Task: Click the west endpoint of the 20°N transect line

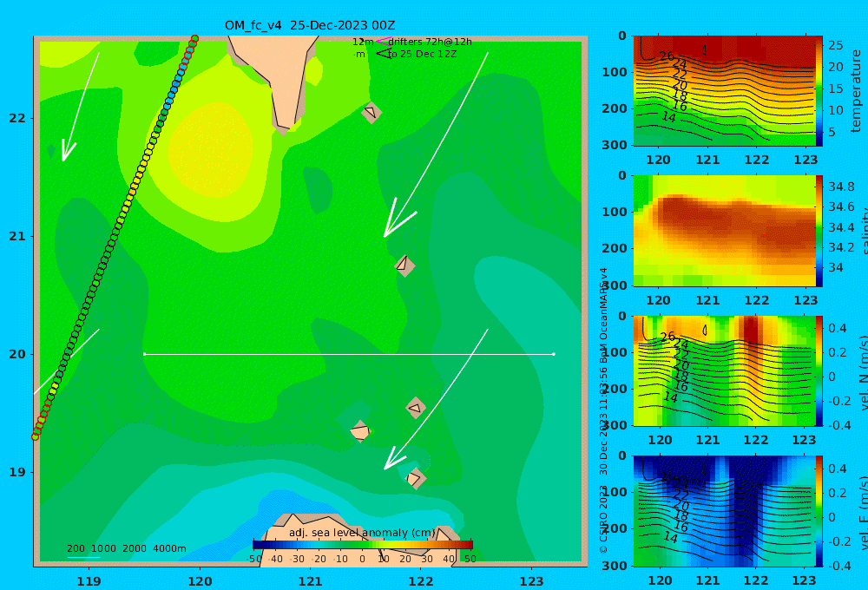Action: coord(144,354)
